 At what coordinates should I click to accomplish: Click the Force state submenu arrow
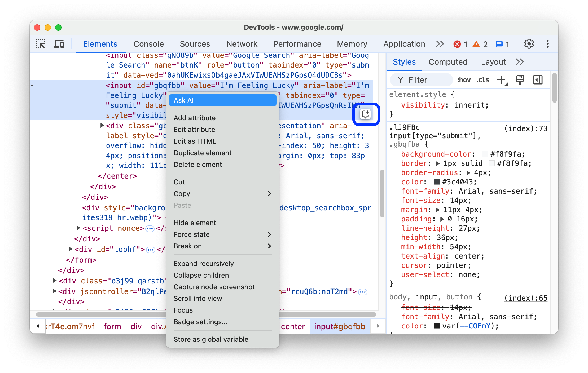(270, 234)
